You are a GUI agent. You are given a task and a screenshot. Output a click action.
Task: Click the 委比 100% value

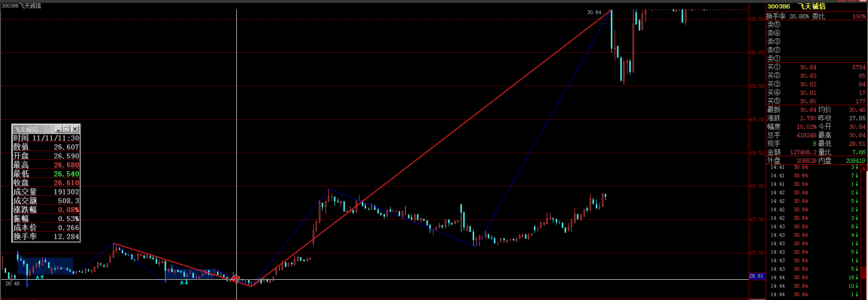[x=859, y=17]
